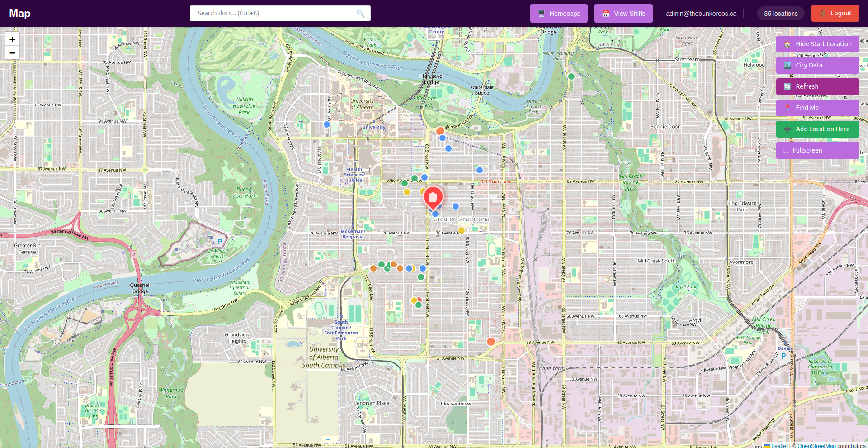Open the OpenStreetMap attribution link

pos(816,445)
